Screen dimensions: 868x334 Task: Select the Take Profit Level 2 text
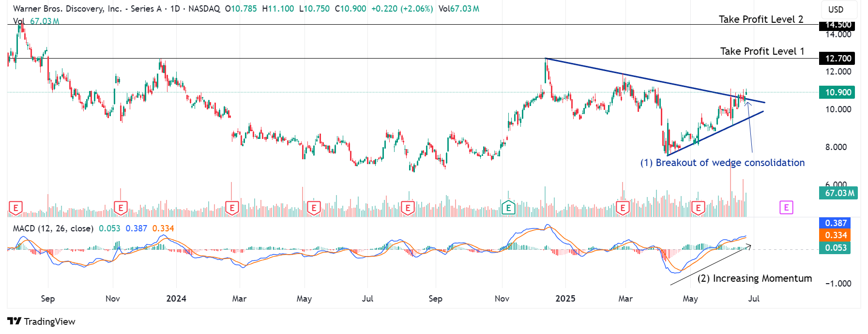click(761, 19)
